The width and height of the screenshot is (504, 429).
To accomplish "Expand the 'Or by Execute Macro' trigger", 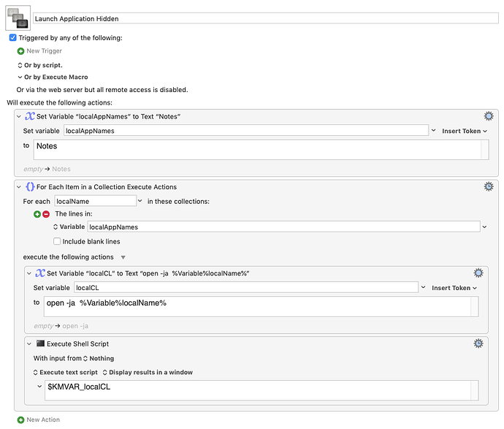I will coord(20,77).
